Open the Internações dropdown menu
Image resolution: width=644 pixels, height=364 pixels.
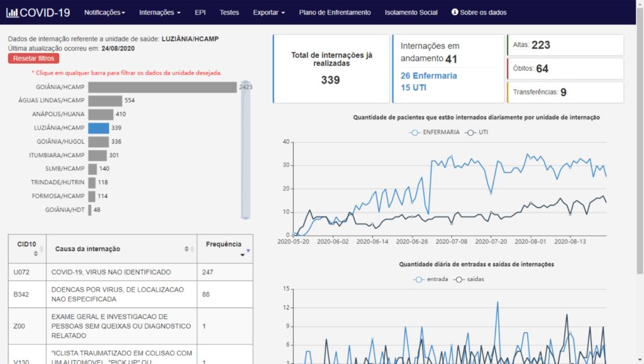pyautogui.click(x=159, y=13)
